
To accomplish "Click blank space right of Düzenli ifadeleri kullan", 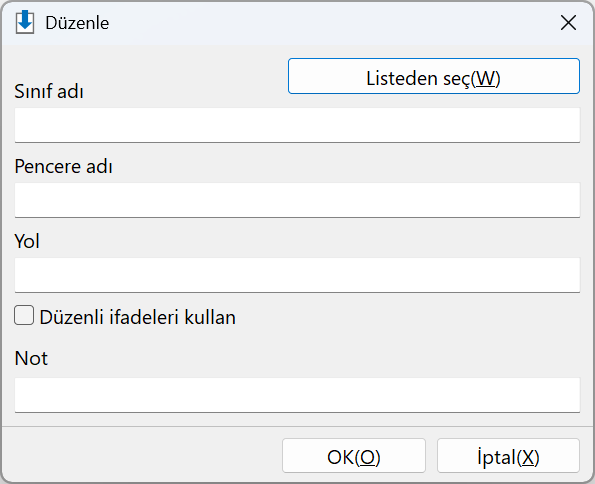I will pos(408,317).
